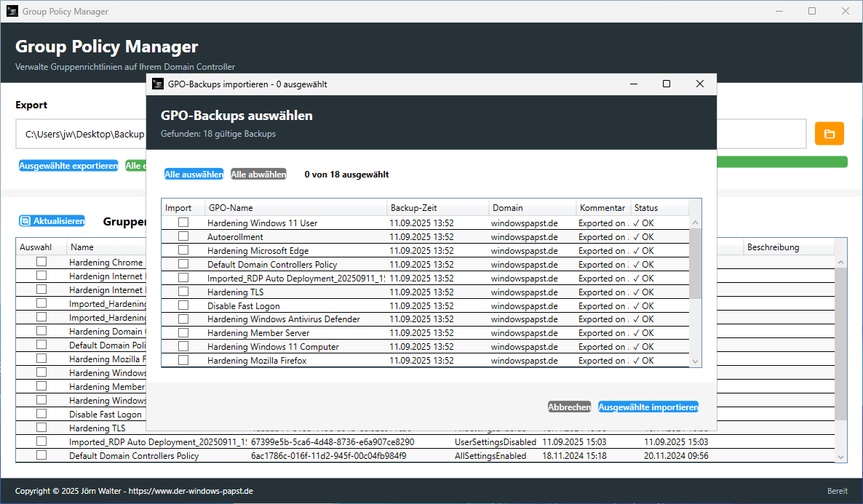Tick the Autoenrollment import checkbox

(x=183, y=236)
